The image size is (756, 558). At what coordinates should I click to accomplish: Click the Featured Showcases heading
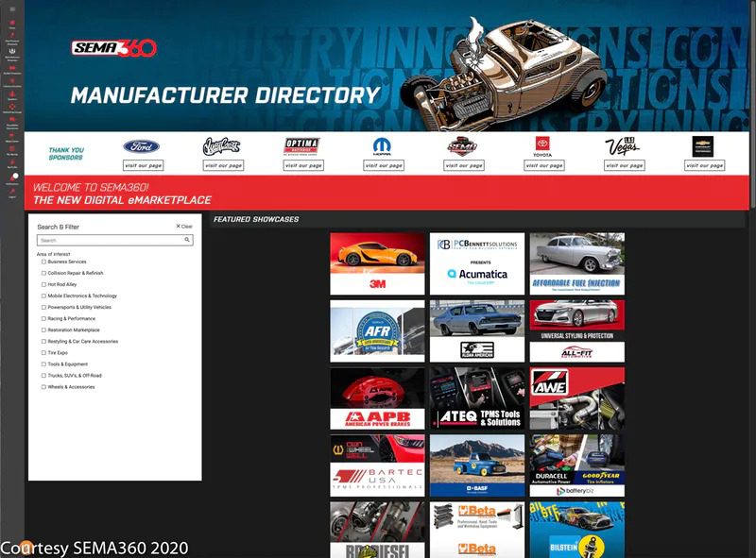coord(256,219)
